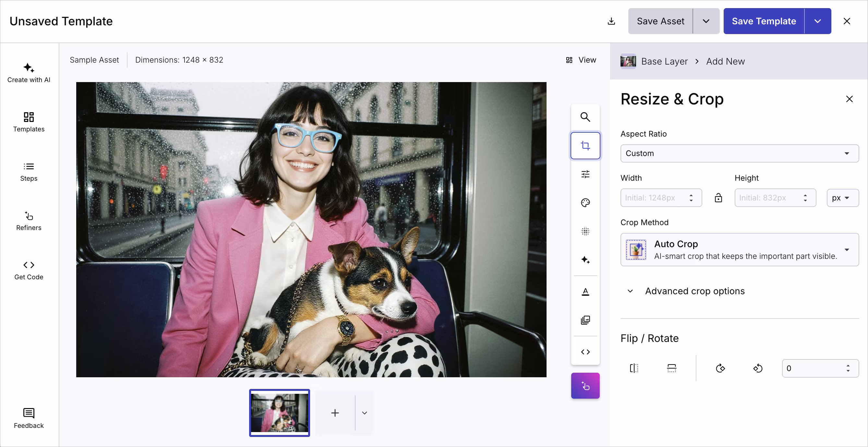The width and height of the screenshot is (868, 447).
Task: Toggle the aspect ratio lock
Action: [x=718, y=198]
